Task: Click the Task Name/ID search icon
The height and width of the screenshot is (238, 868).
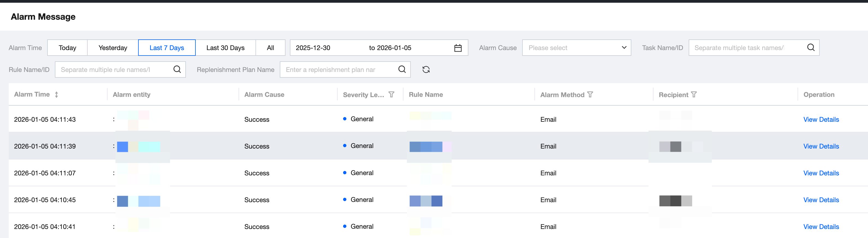Action: click(x=811, y=48)
